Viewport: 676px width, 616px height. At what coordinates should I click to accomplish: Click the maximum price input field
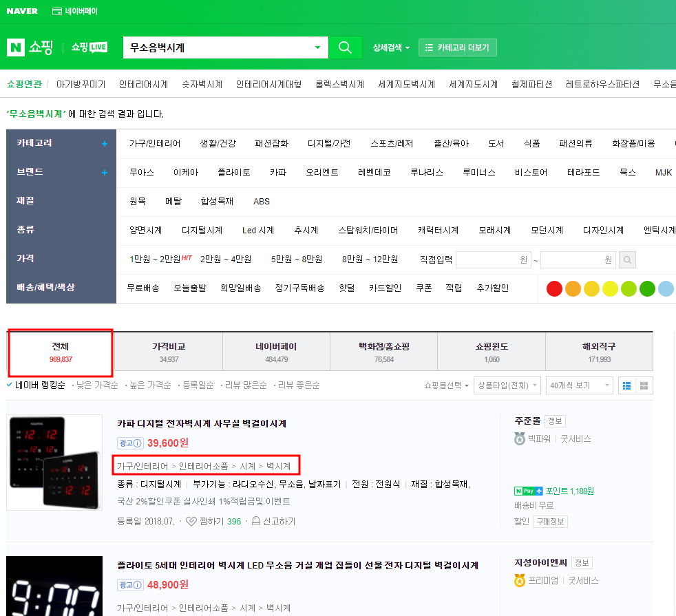pyautogui.click(x=578, y=260)
